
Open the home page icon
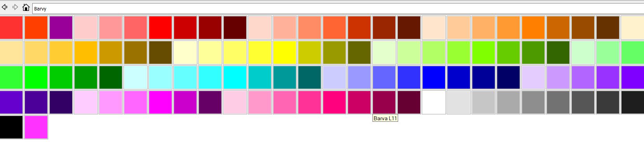click(x=26, y=7)
